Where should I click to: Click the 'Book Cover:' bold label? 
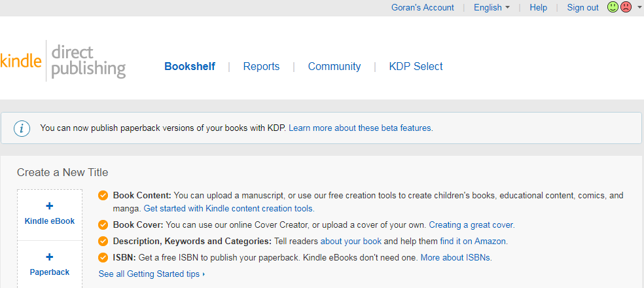click(x=138, y=225)
